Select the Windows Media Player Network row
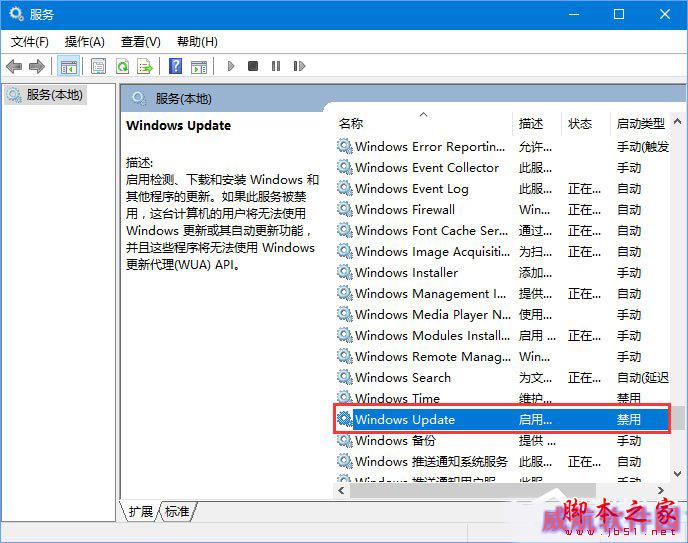 tap(503, 314)
